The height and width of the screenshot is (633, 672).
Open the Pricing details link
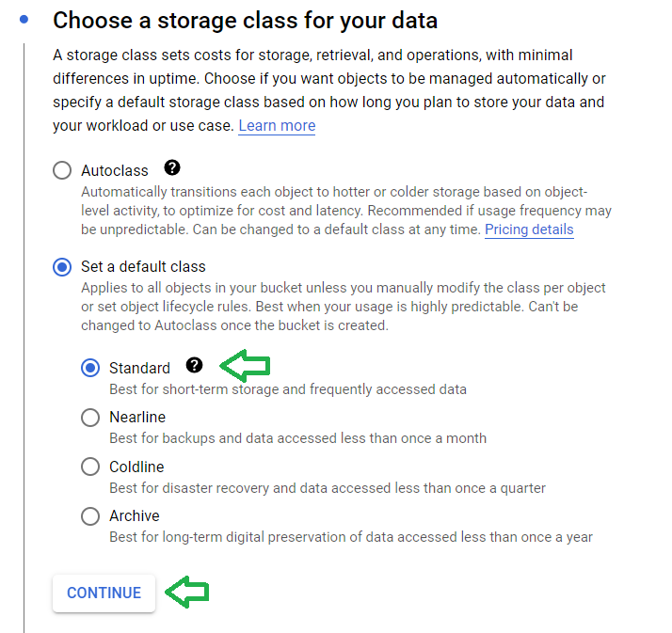[x=529, y=229]
